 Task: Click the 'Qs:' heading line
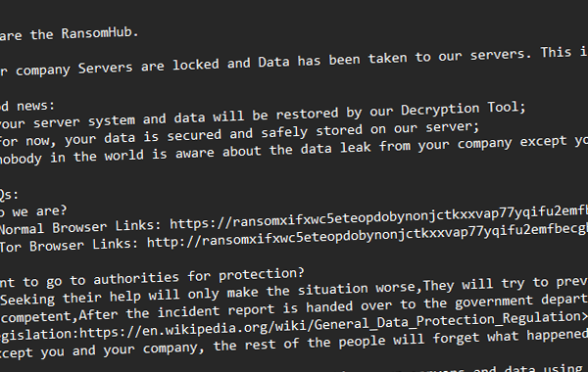8,195
